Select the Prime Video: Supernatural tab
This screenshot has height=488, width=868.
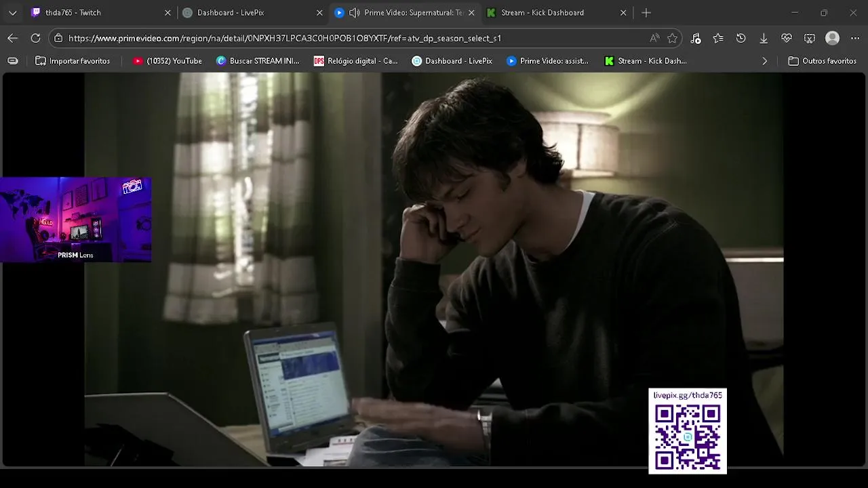click(404, 12)
